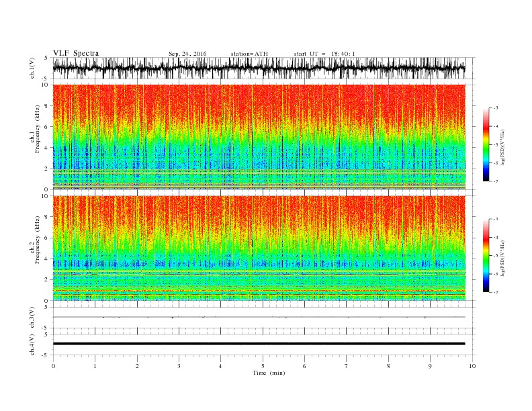Click time tick label '9' on x-axis
The height and width of the screenshot is (411, 532).
point(430,366)
